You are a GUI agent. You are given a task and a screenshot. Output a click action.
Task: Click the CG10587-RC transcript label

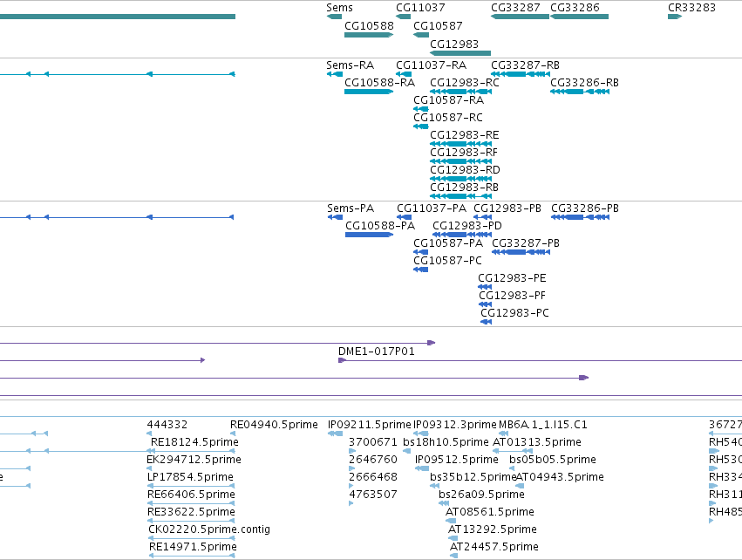click(448, 118)
